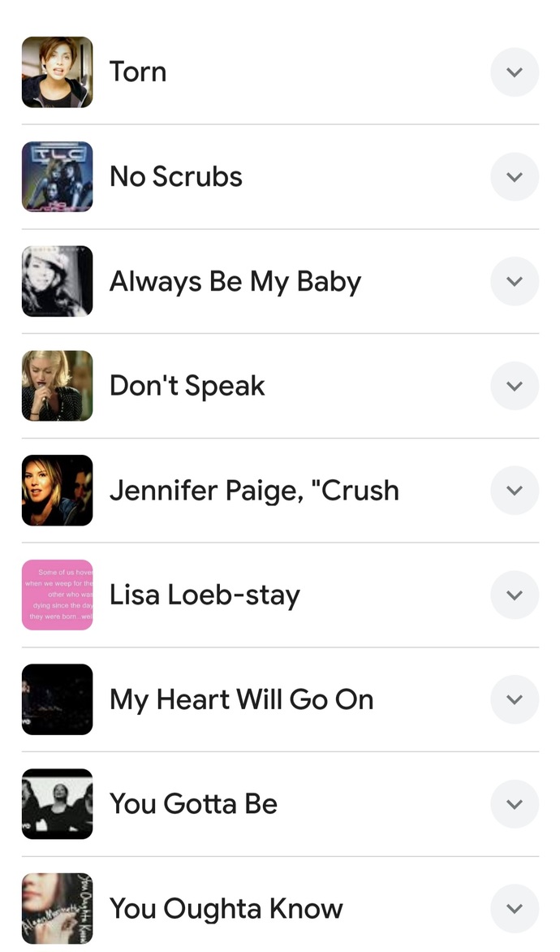
Task: Select the TLC "No Scrubs" album art
Action: click(57, 176)
